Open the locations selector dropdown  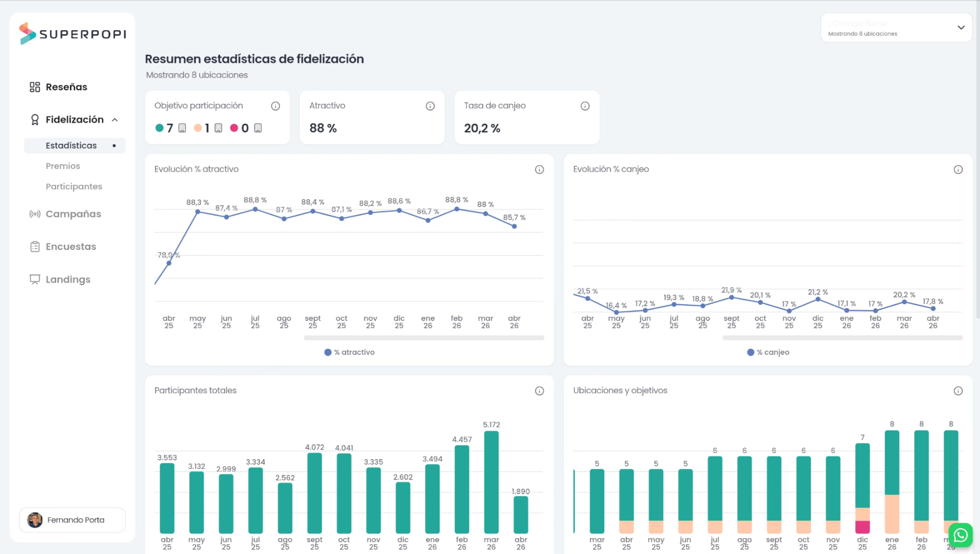pos(896,28)
